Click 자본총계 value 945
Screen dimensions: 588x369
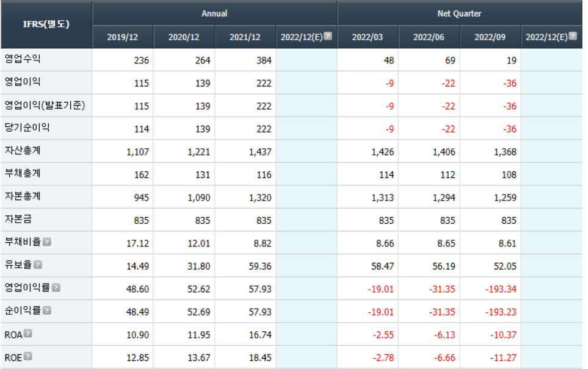[x=142, y=198]
